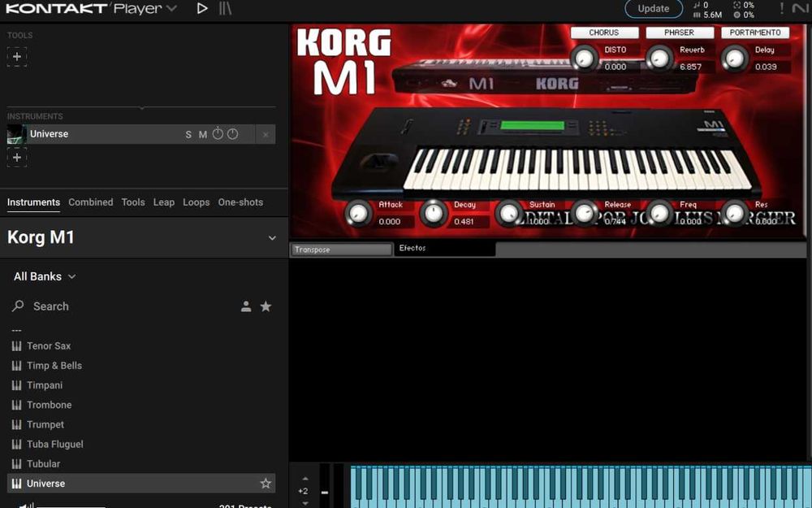Click the play button in the top bar
This screenshot has width=812, height=508.
point(202,8)
